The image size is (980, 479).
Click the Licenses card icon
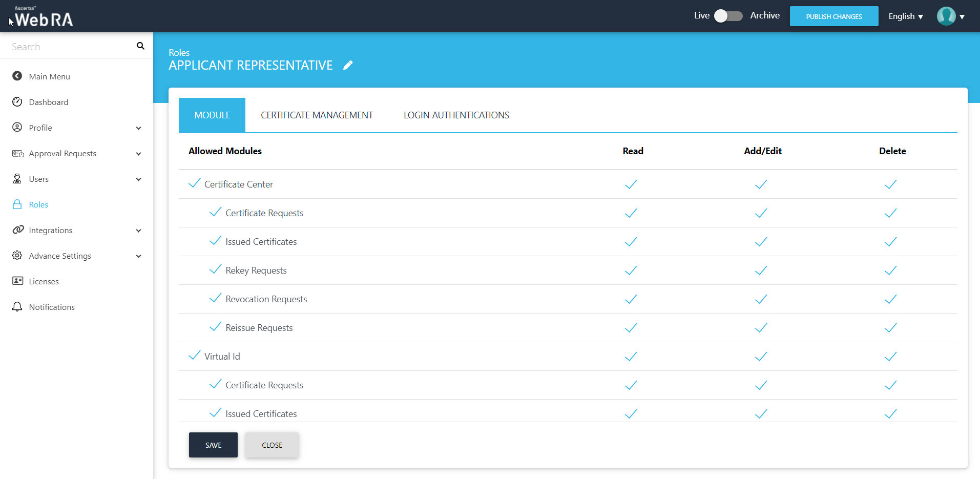(x=18, y=281)
